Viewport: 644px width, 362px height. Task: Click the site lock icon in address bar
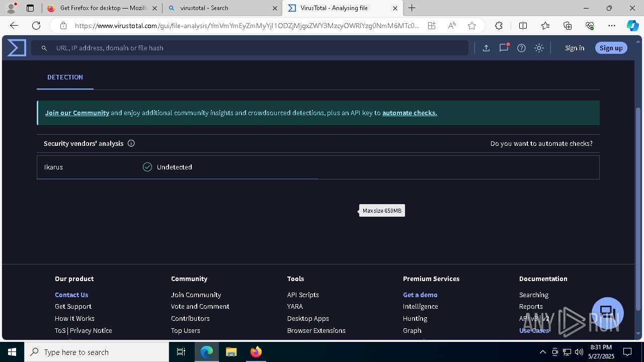pos(63,26)
